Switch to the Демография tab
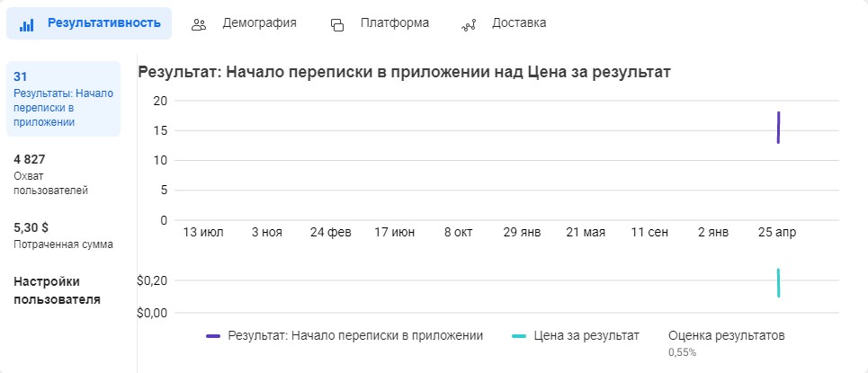868x373 pixels. click(244, 23)
